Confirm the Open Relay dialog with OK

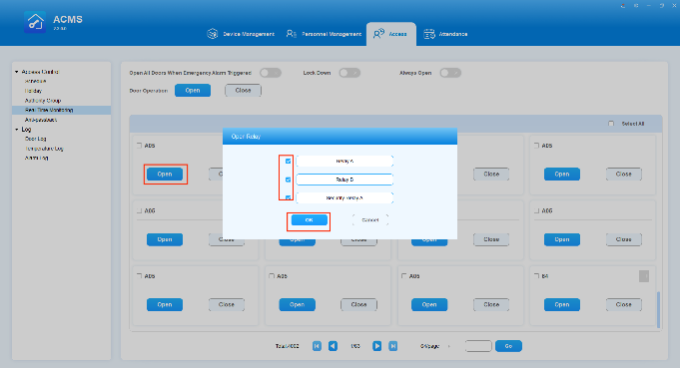(309, 220)
